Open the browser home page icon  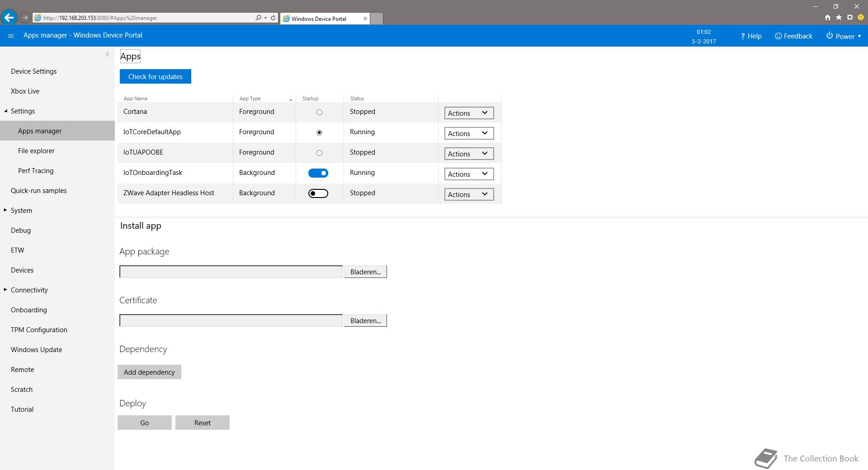(827, 18)
